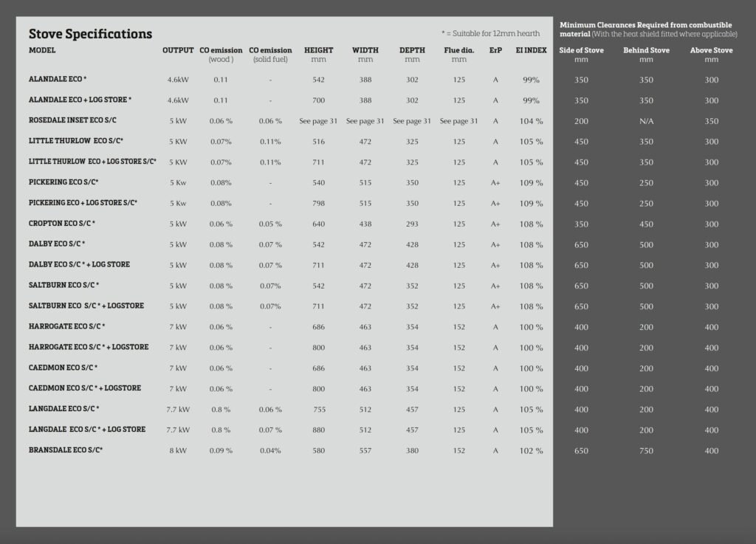Click the N/A Behind Stove value for Rosedale
This screenshot has height=544, width=756.
click(647, 121)
